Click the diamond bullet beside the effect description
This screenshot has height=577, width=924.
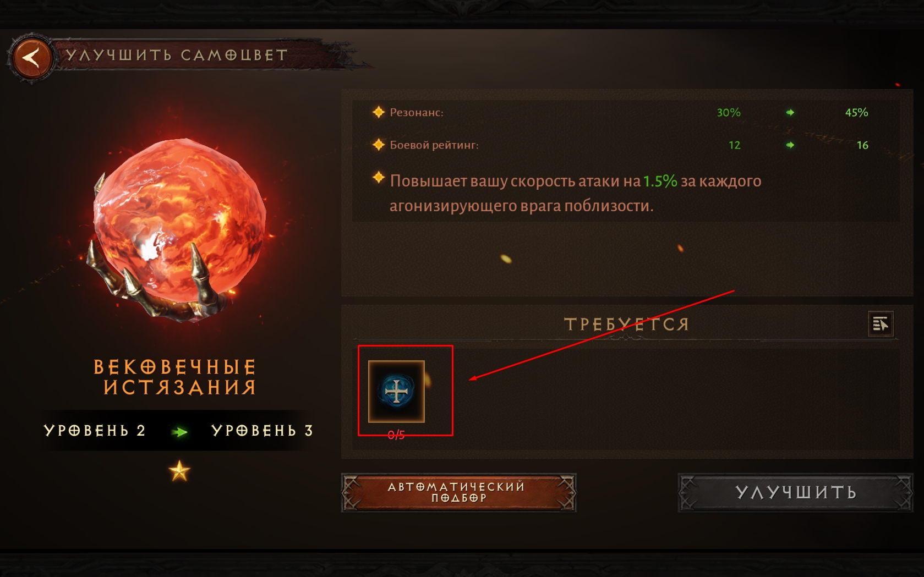point(378,178)
